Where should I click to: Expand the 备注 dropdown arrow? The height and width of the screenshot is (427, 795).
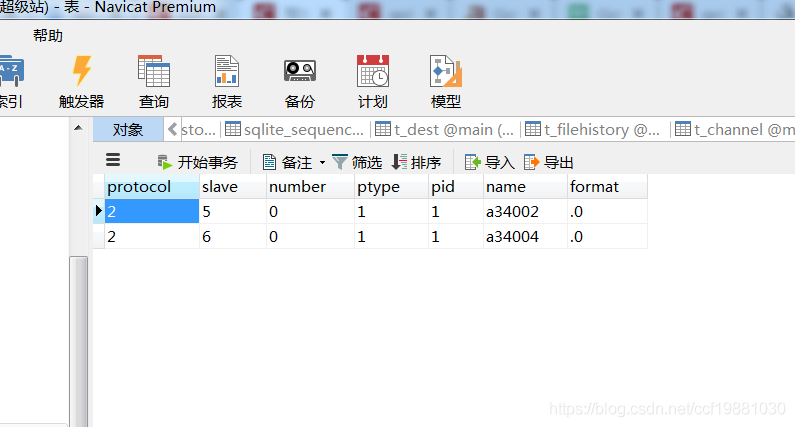[x=322, y=163]
